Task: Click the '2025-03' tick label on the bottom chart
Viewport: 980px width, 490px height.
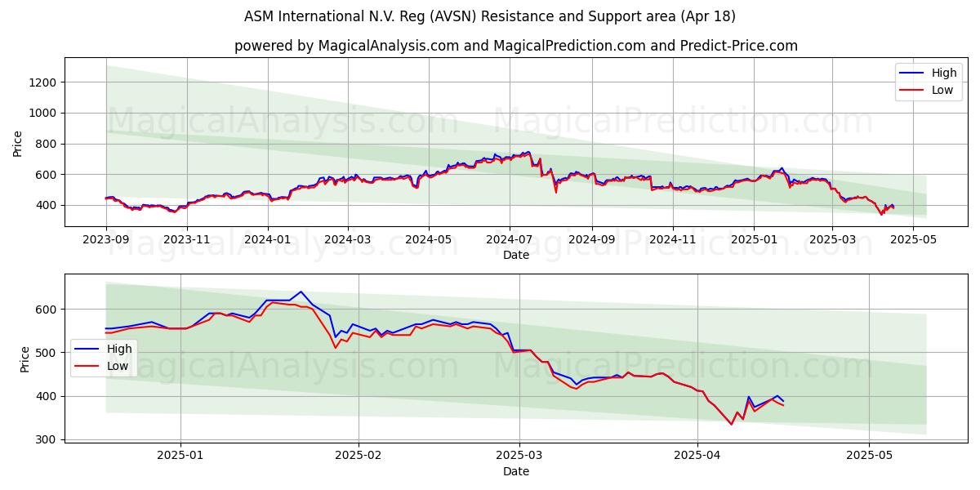Action: [519, 455]
